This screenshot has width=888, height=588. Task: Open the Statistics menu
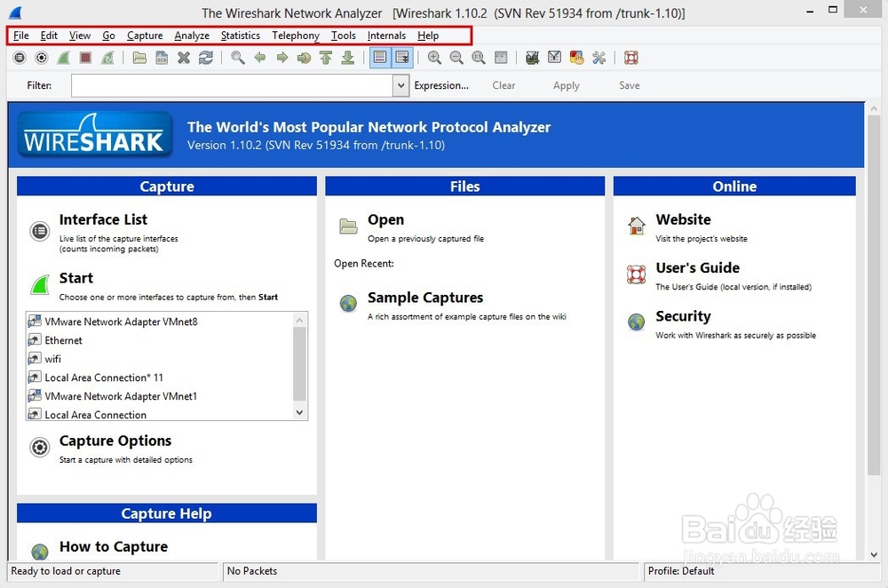coord(240,36)
